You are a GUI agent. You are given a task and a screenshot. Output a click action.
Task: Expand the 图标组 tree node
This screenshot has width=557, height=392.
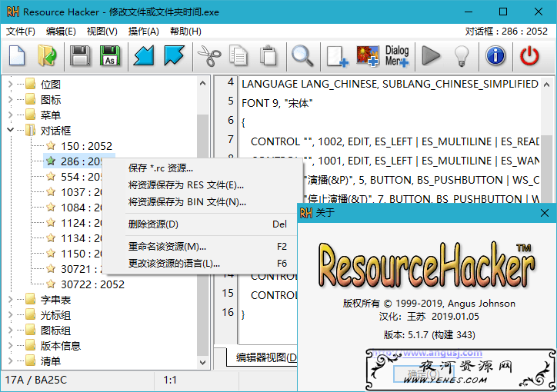(x=10, y=330)
